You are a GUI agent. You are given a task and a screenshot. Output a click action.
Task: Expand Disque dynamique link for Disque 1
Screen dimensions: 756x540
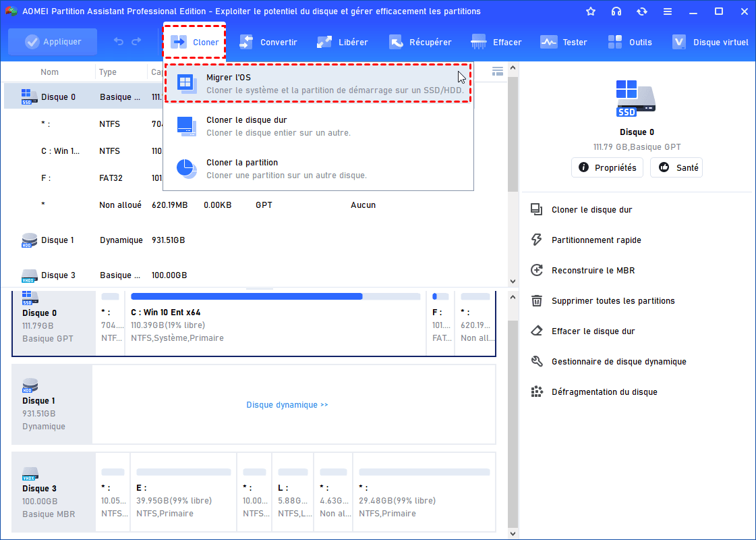pyautogui.click(x=287, y=405)
